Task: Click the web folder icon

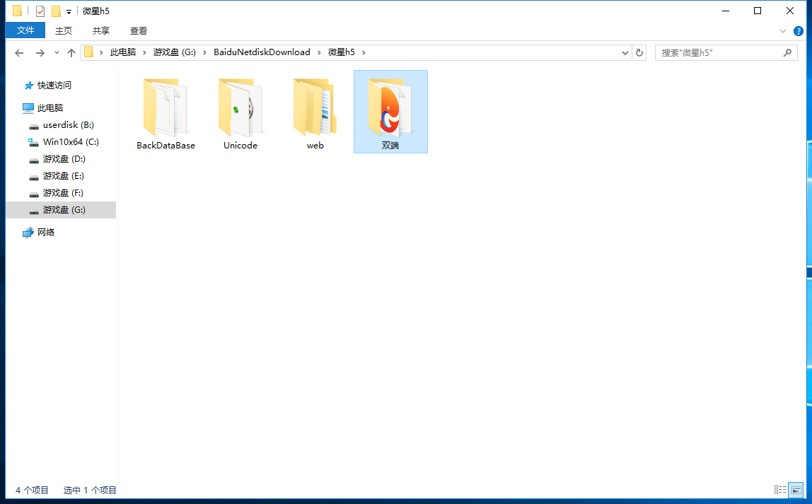Action: 315,108
